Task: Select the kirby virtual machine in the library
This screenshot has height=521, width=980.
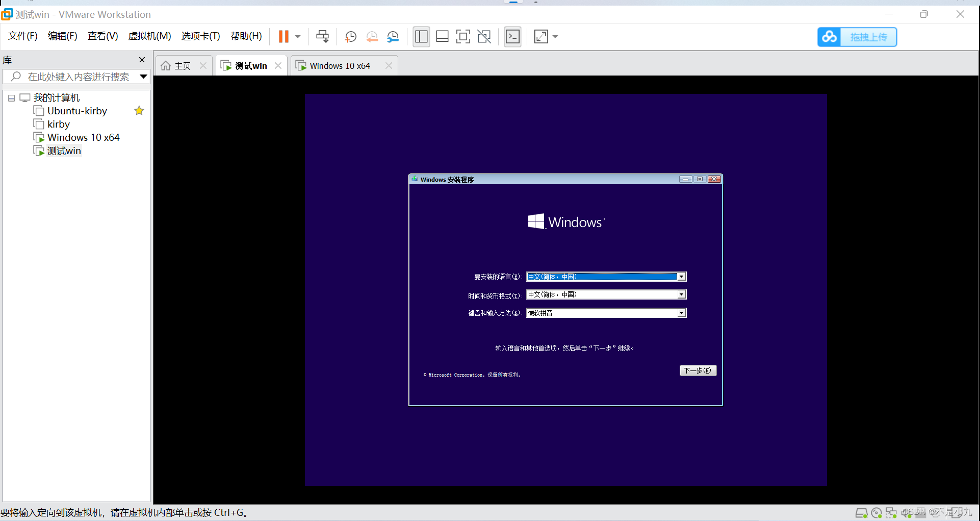Action: (x=59, y=124)
